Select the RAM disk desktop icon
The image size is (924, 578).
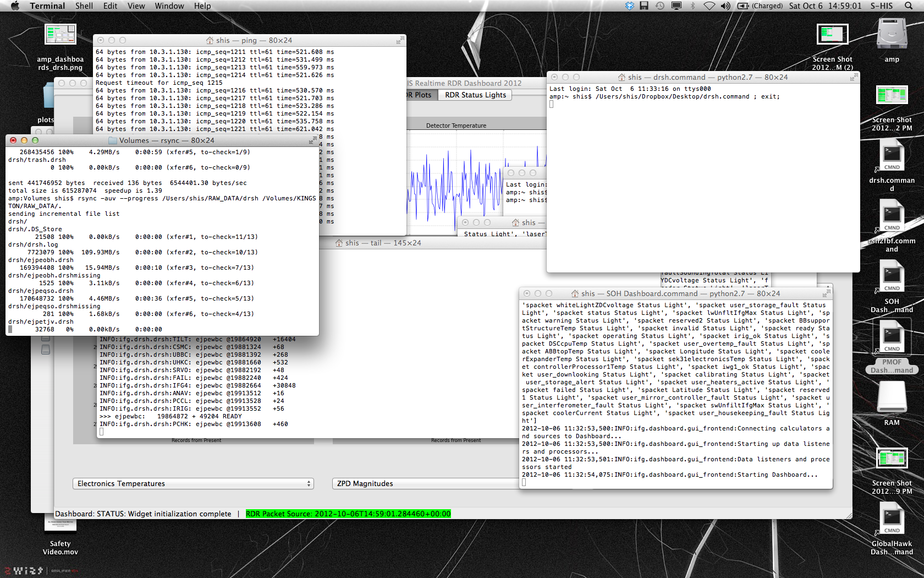tap(892, 397)
